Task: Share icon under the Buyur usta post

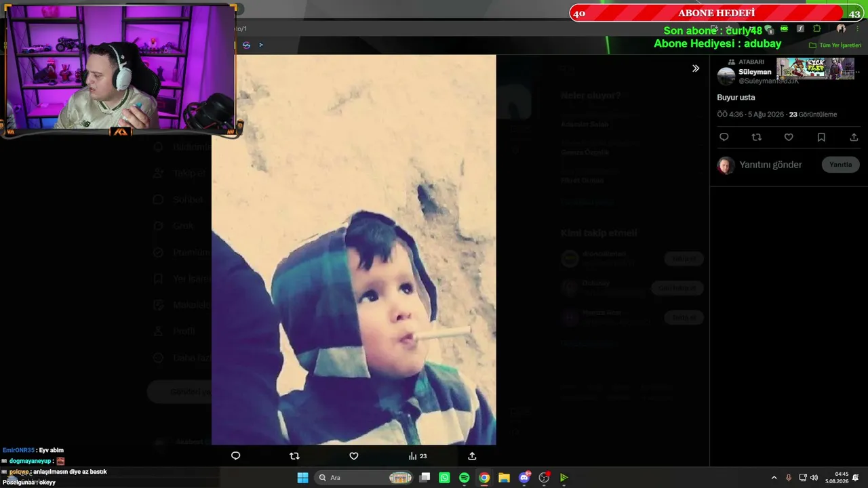Action: 854,137
